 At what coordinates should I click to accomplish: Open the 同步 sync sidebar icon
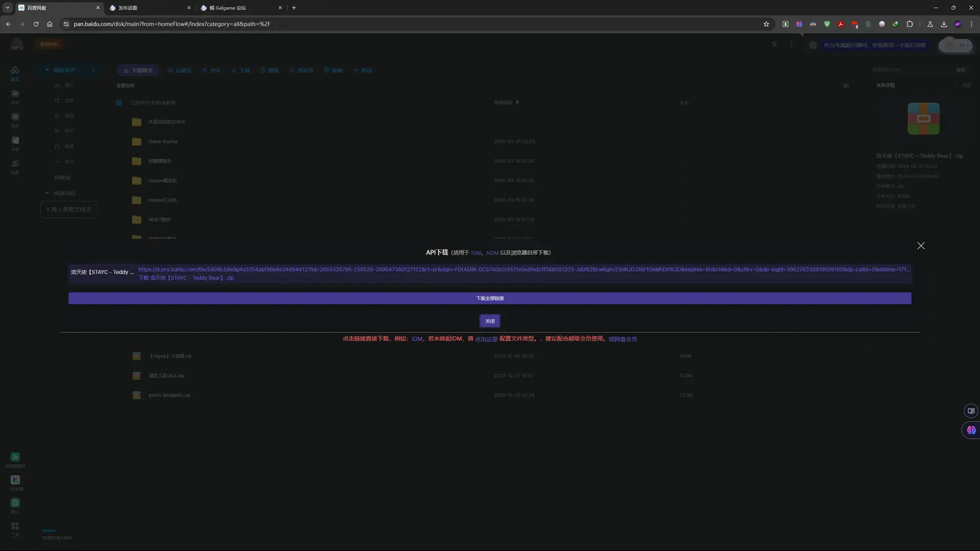point(15,119)
